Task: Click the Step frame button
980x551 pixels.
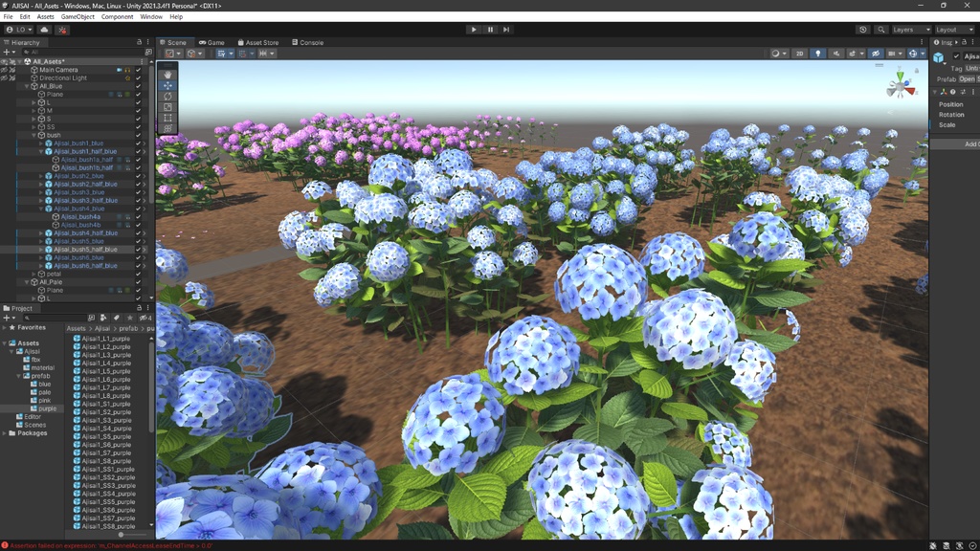Action: [506, 30]
